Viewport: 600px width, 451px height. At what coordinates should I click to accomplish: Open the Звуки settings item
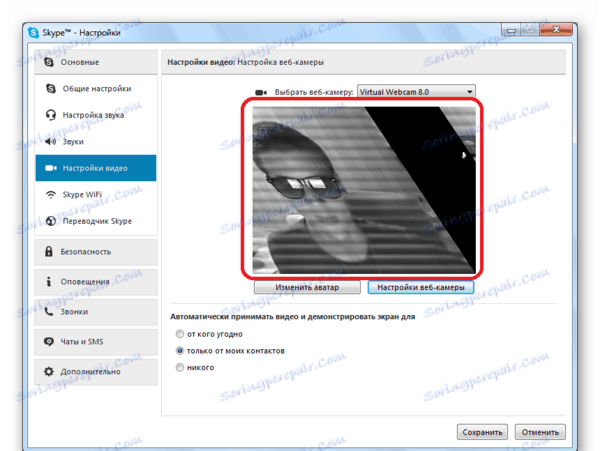coord(96,142)
